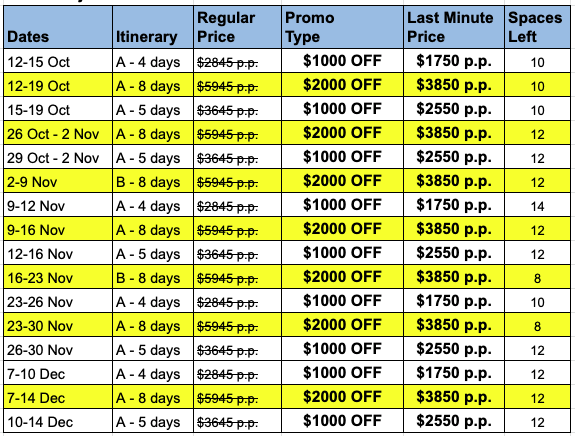Select the $2000 OFF cell for 23-30 Nov
The width and height of the screenshot is (575, 436).
tap(342, 325)
